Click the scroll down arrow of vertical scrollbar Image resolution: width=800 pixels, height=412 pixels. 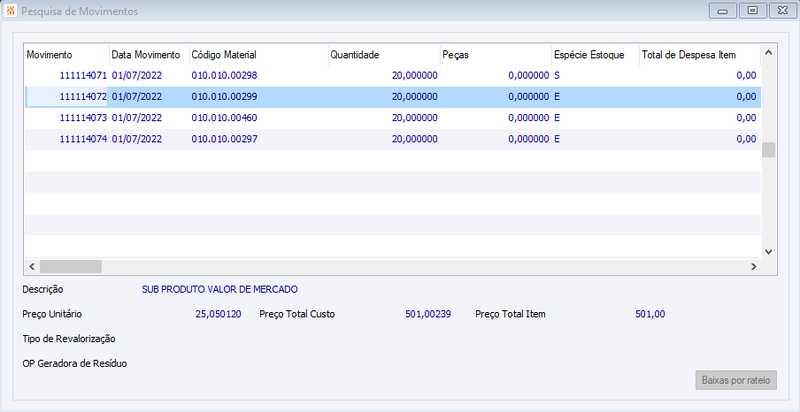[x=769, y=251]
